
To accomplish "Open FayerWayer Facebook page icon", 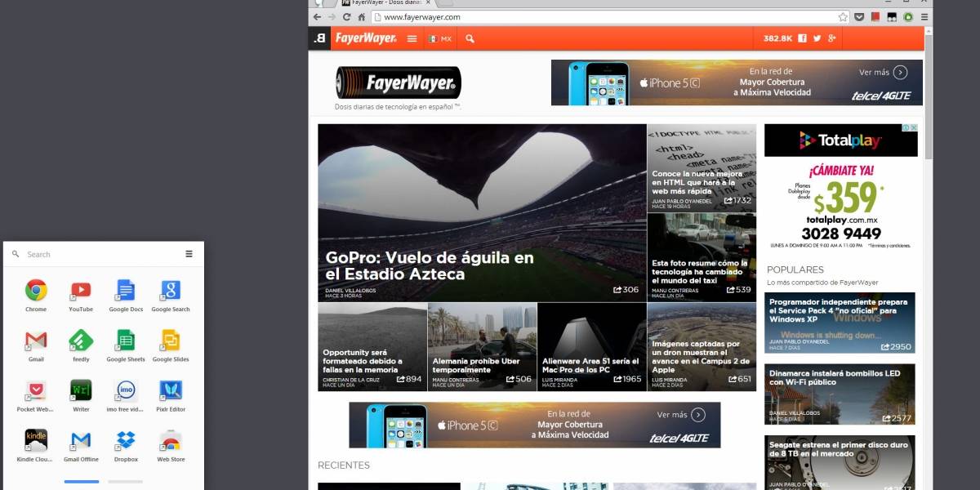I will (x=803, y=38).
